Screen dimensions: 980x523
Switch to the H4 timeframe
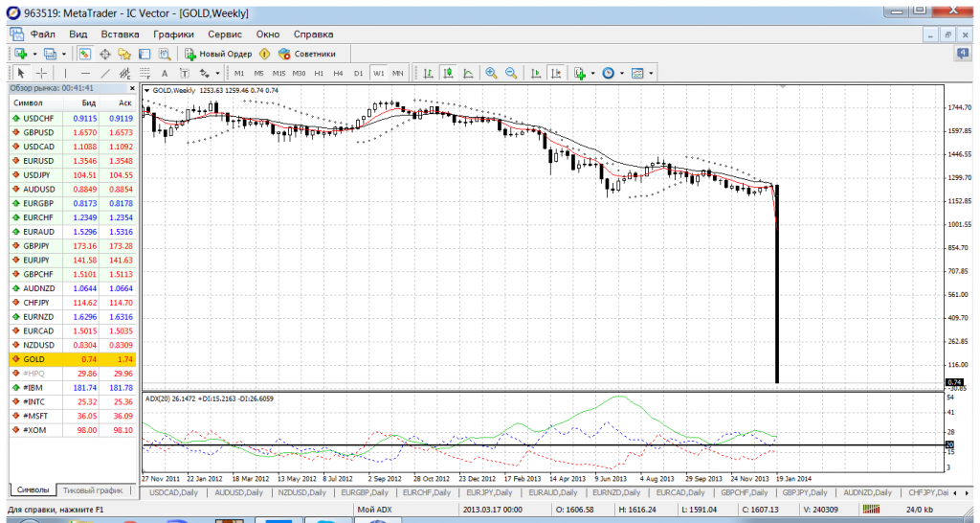point(338,73)
